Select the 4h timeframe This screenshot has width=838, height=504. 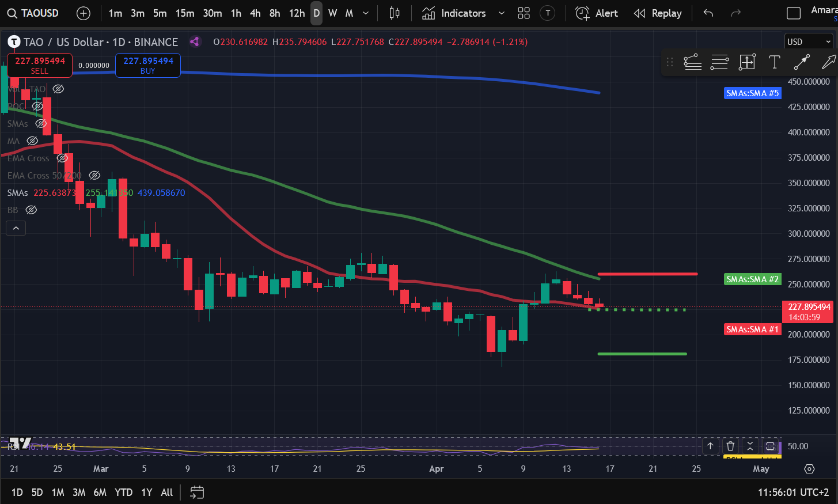pos(255,13)
